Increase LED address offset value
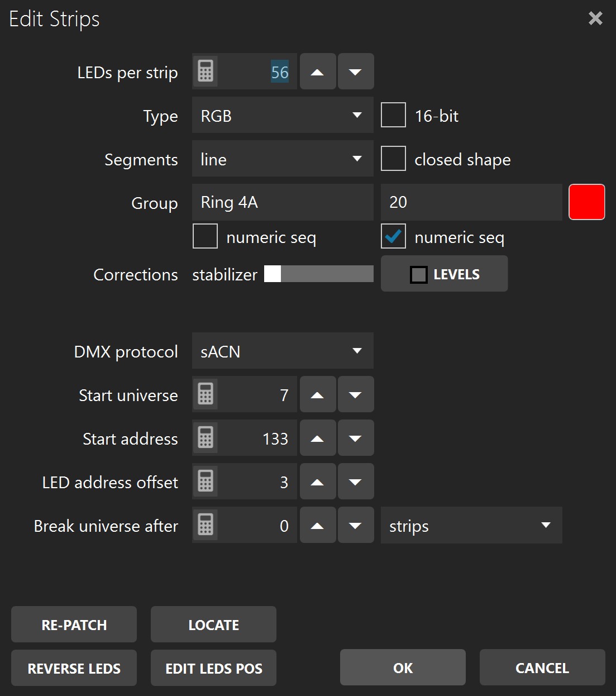 (x=318, y=482)
